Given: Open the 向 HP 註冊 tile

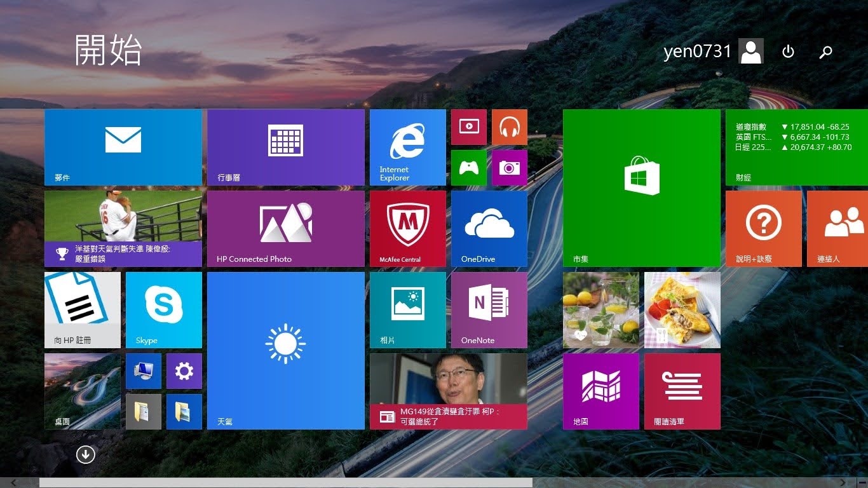Looking at the screenshot, I should (x=83, y=310).
